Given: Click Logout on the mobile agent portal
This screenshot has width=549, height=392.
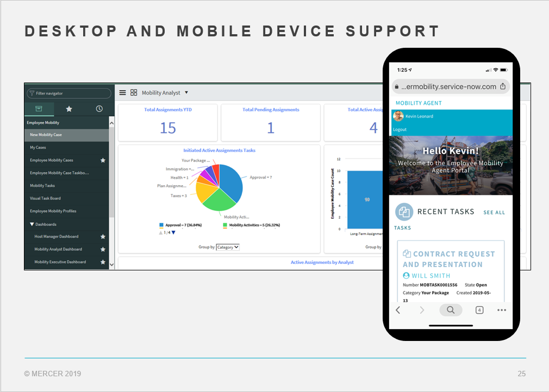Looking at the screenshot, I should point(401,129).
